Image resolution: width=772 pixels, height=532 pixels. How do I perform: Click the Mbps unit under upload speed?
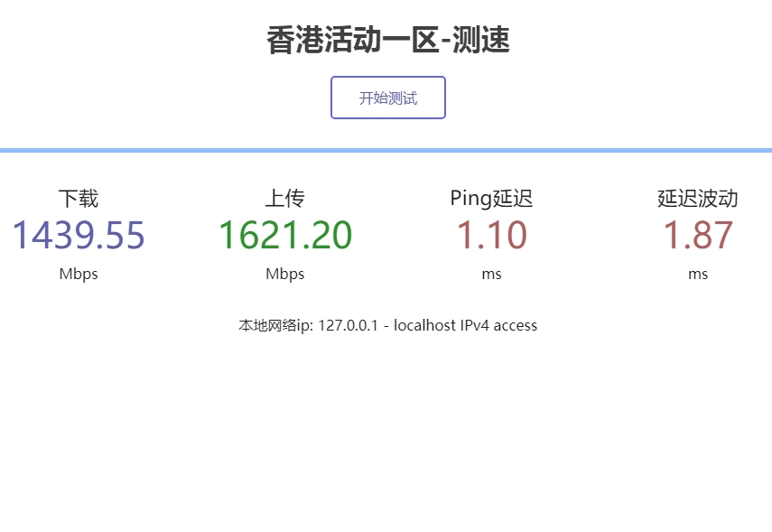click(x=284, y=274)
